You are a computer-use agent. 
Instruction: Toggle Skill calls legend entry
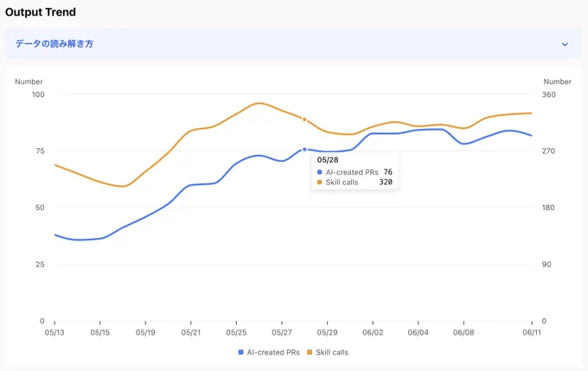328,352
